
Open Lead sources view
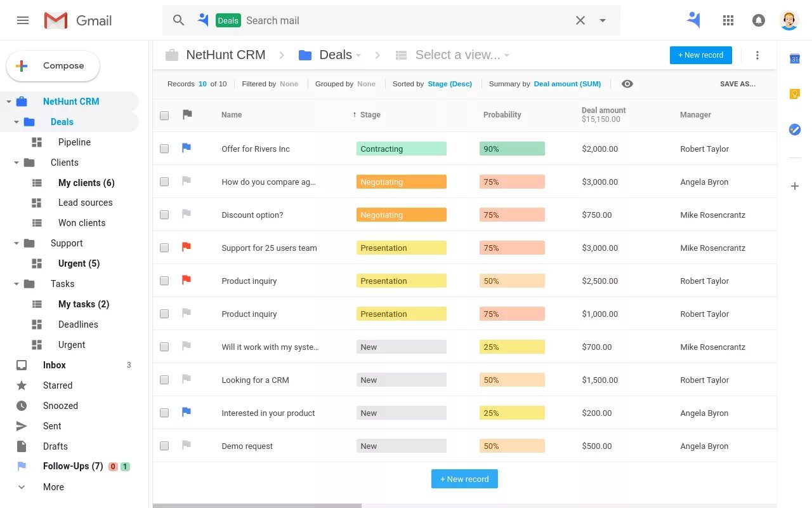pos(85,203)
